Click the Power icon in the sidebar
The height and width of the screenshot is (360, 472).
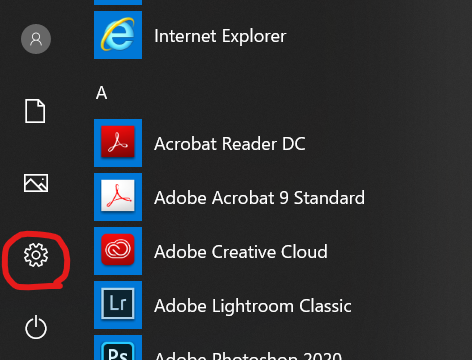point(36,327)
